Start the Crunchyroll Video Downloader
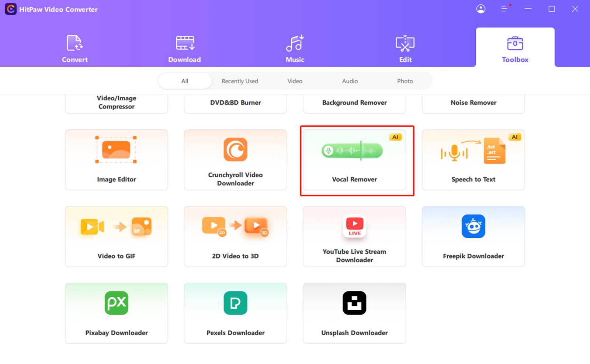The image size is (590, 364). coord(235,160)
